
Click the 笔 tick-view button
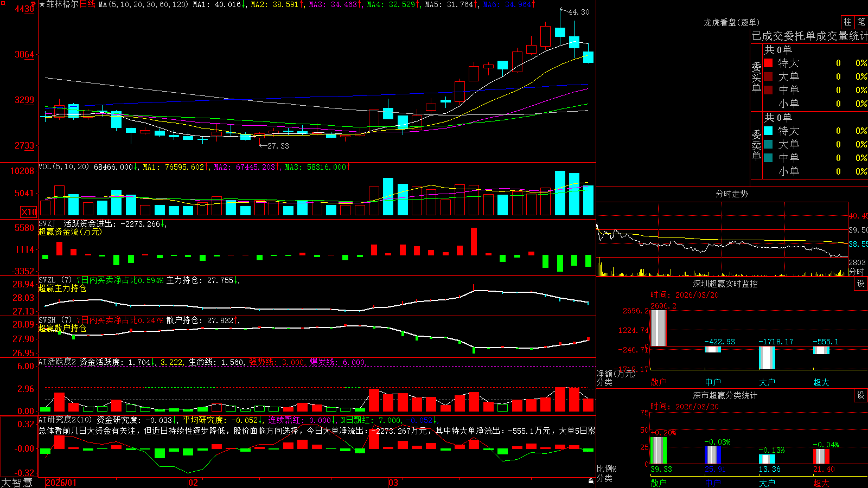coord(861,22)
